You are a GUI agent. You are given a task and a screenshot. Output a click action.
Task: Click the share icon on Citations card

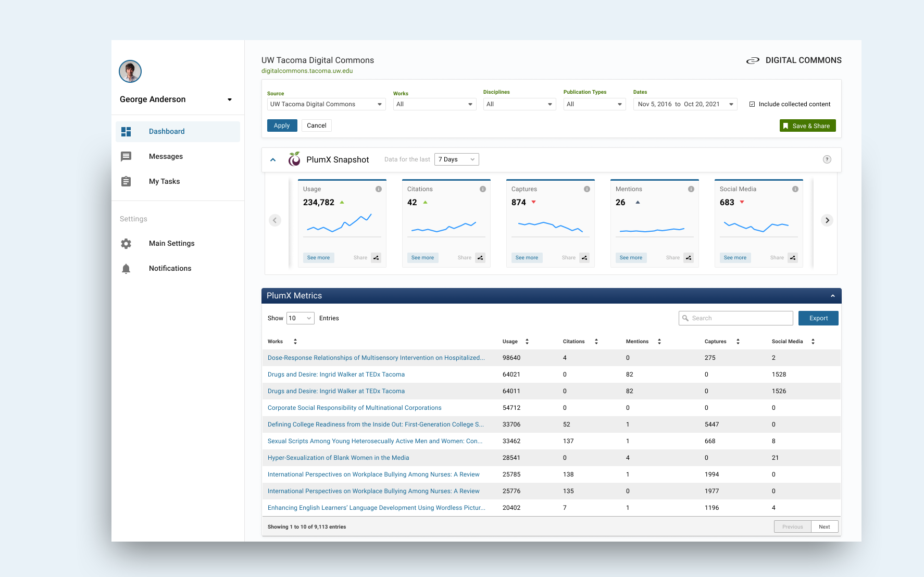[x=480, y=258]
